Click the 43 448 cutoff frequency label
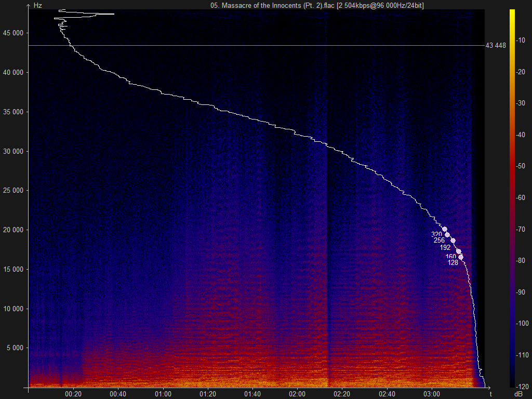 click(496, 46)
